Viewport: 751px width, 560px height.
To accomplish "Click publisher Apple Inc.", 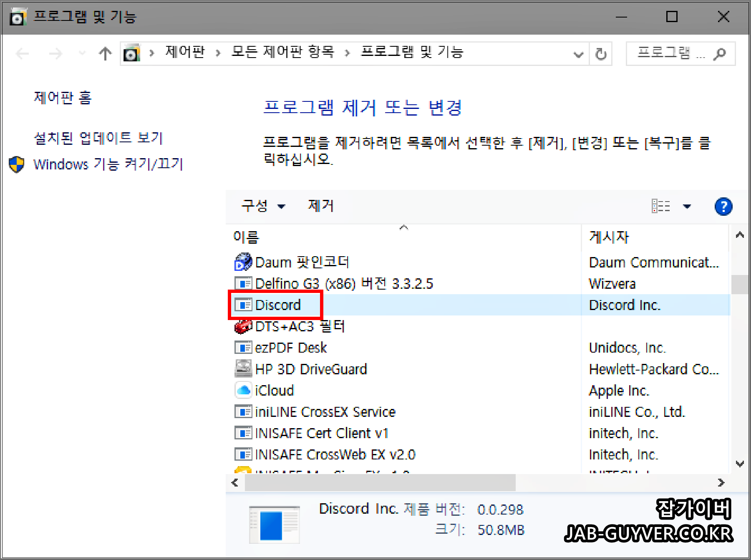I will [x=619, y=391].
